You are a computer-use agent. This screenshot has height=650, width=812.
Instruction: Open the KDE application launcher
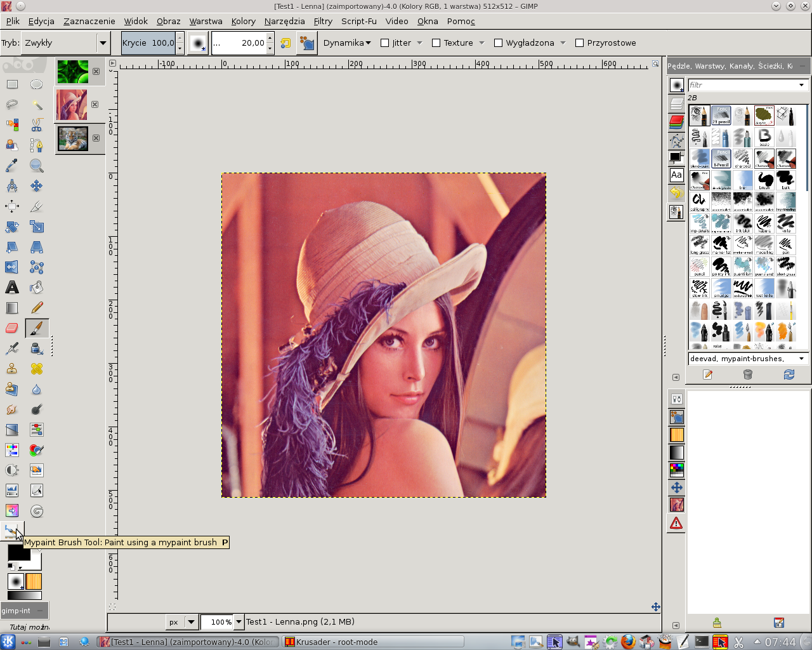point(8,642)
